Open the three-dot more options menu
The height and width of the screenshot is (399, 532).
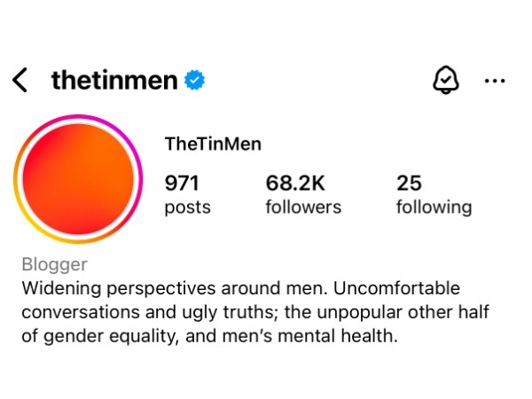pos(495,81)
